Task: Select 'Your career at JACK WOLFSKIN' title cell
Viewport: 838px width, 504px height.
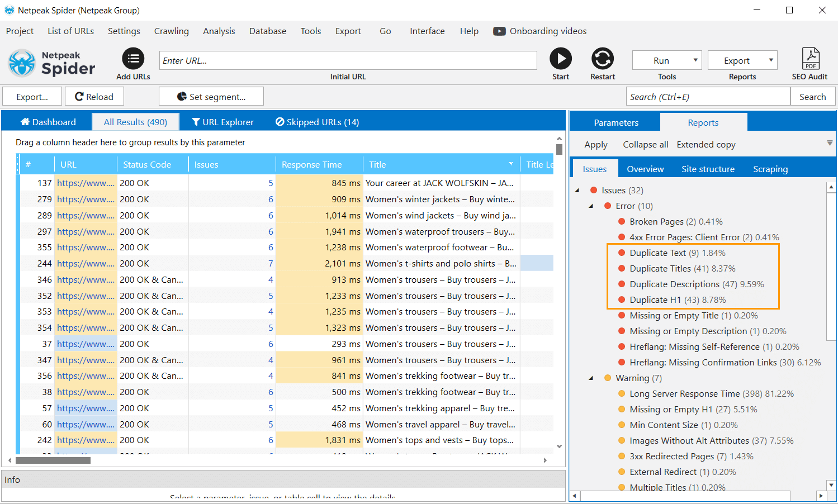Action: click(x=441, y=183)
